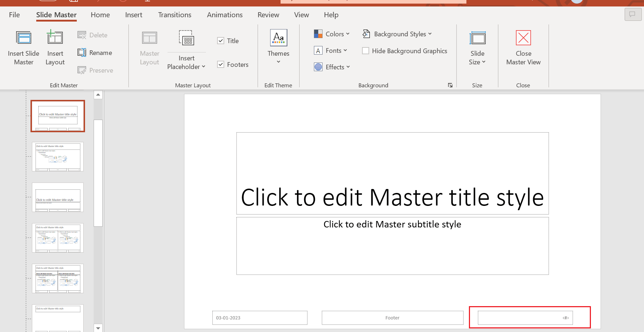Click the Colors palette icon
Image resolution: width=644 pixels, height=332 pixels.
(x=318, y=34)
